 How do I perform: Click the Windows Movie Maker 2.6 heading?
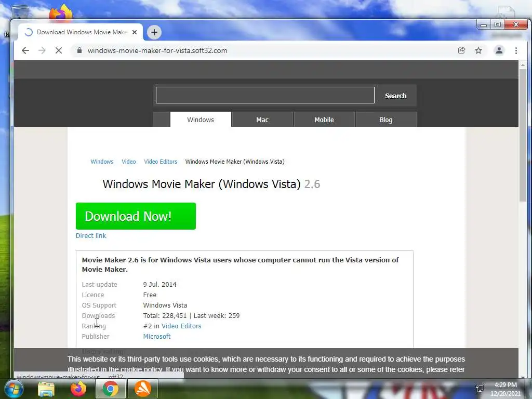(211, 184)
